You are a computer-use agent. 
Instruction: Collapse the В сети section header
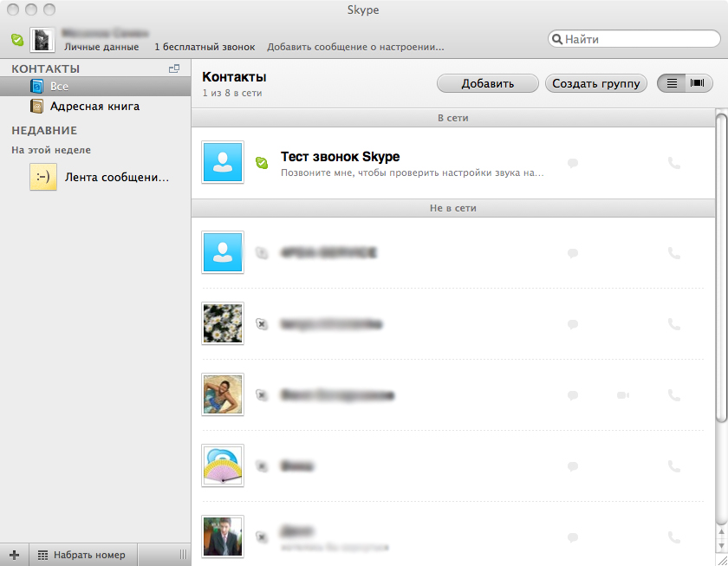click(453, 118)
